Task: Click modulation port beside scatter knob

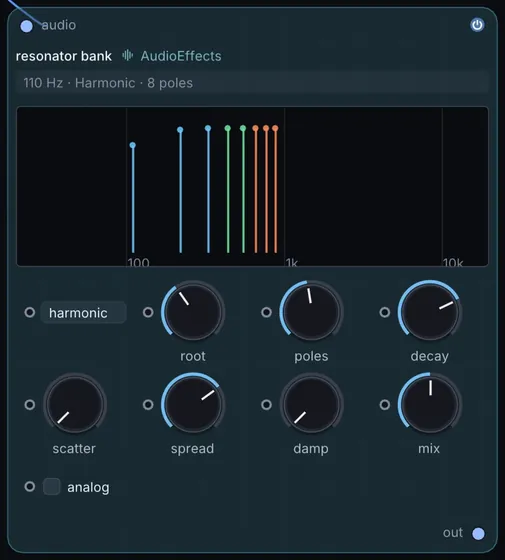Action: coord(30,405)
